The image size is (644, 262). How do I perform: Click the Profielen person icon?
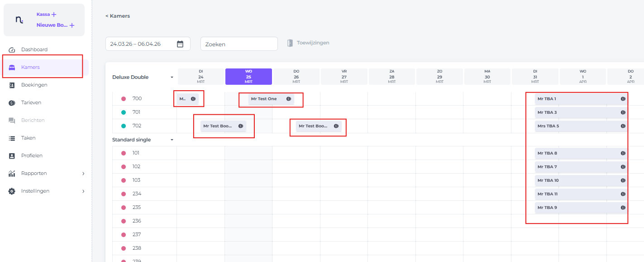click(12, 156)
